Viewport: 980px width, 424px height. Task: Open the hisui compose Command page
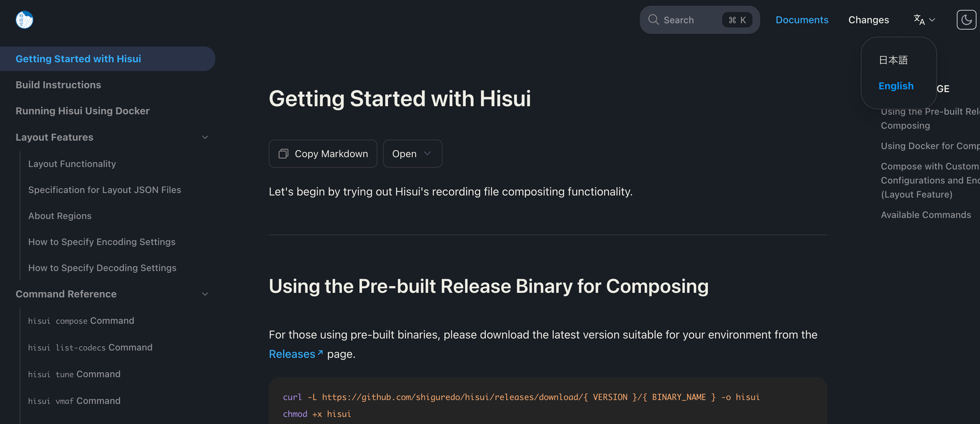[81, 321]
